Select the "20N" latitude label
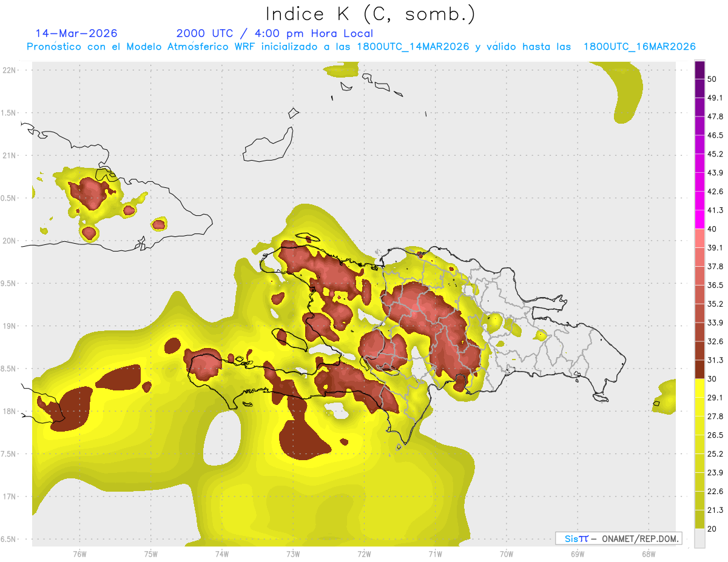The width and height of the screenshot is (728, 562). point(10,241)
